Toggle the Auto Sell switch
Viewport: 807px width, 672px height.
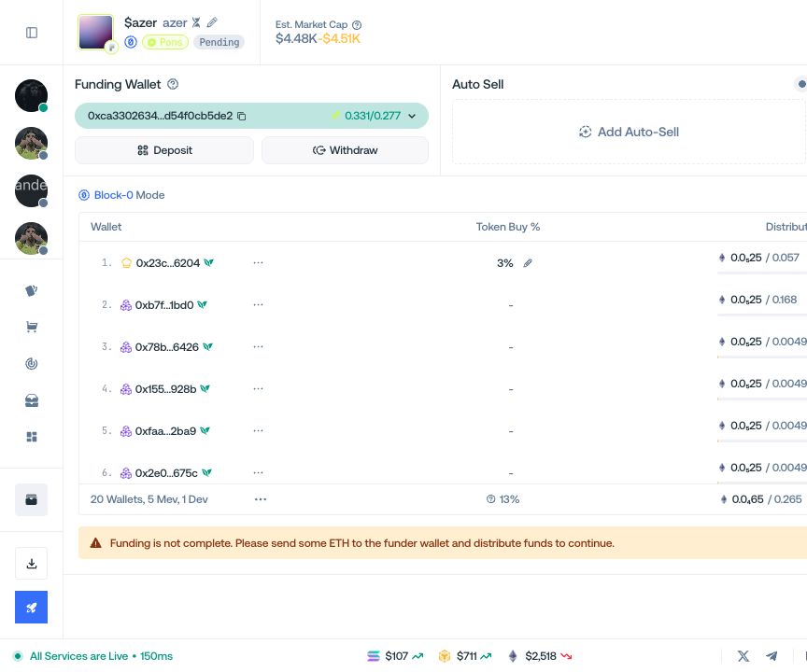pos(800,84)
